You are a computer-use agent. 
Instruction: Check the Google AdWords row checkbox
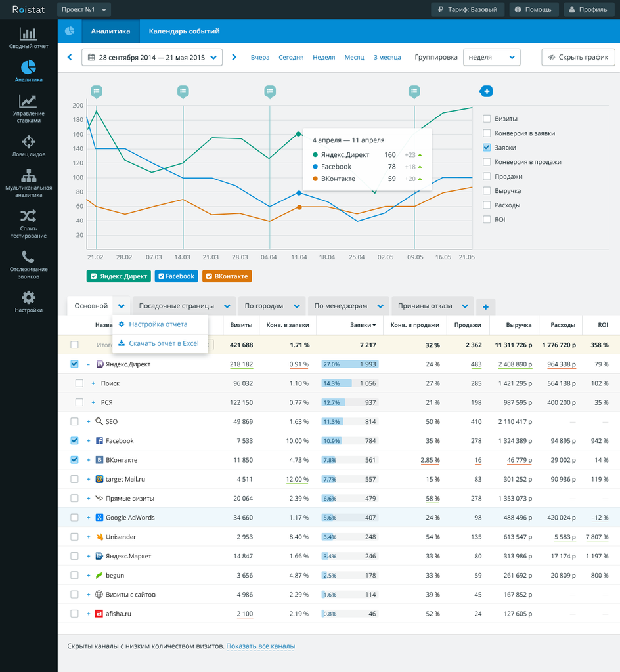coord(74,517)
